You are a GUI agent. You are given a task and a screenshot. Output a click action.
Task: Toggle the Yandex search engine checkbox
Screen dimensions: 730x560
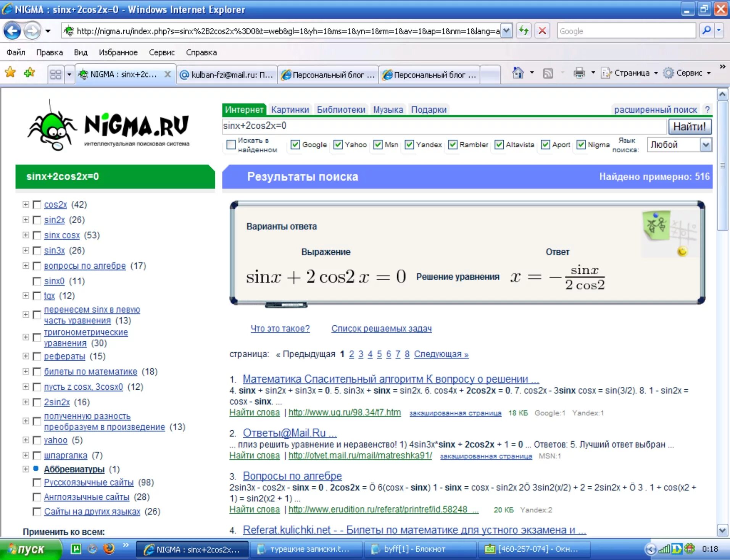409,144
